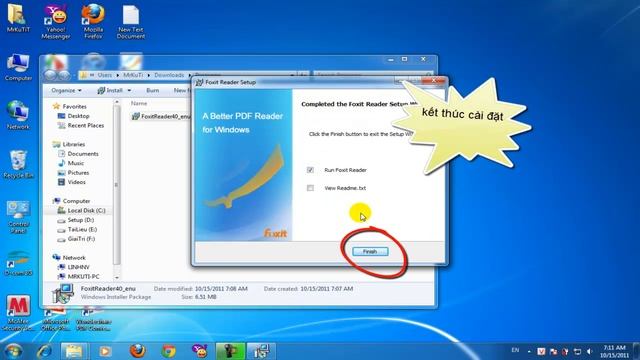This screenshot has height=360, width=640.
Task: Select LINHNV network computer
Action: pos(78,267)
